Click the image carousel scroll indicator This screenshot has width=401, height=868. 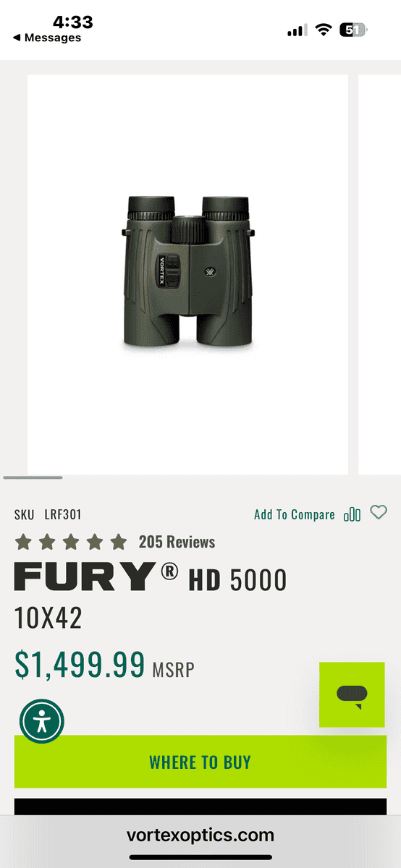(33, 477)
